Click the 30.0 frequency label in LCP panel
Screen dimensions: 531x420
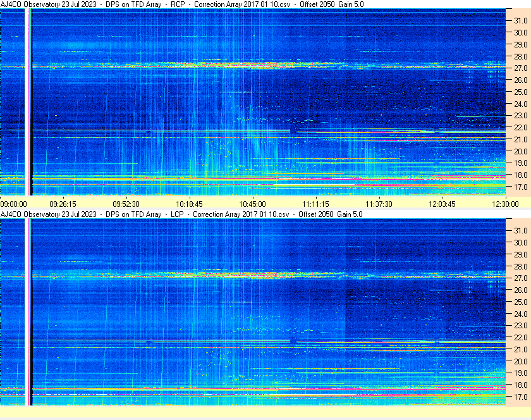520,242
